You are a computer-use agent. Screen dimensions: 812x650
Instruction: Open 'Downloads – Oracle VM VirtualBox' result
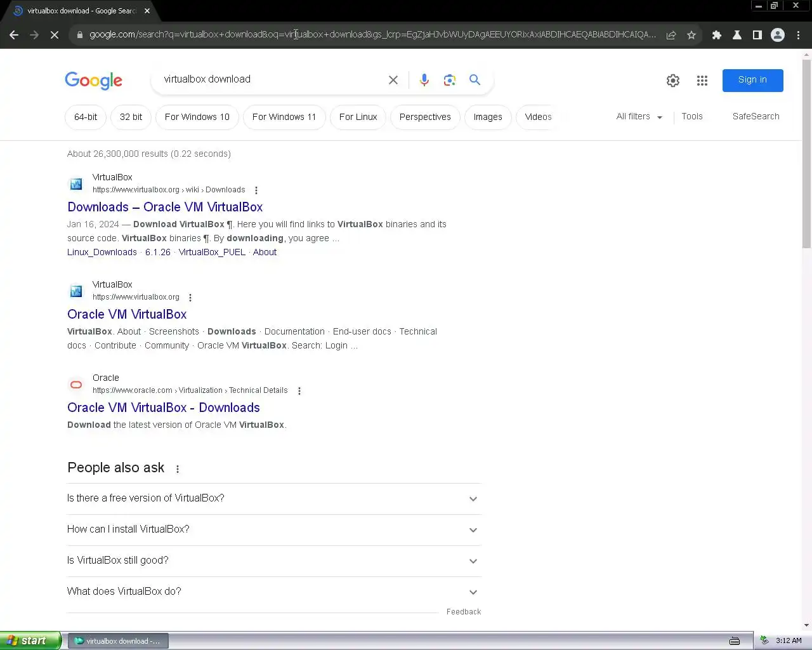[165, 208]
